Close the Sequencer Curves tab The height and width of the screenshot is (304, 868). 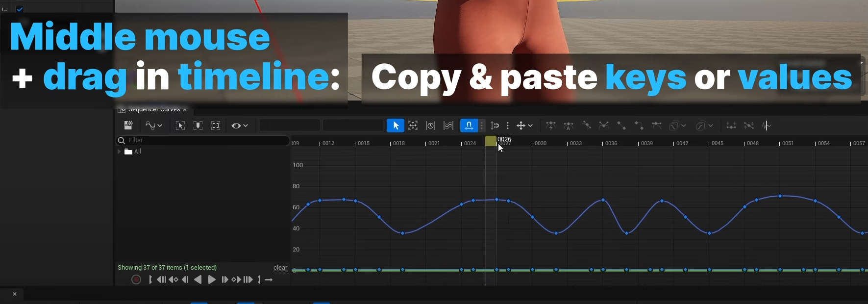pyautogui.click(x=185, y=110)
